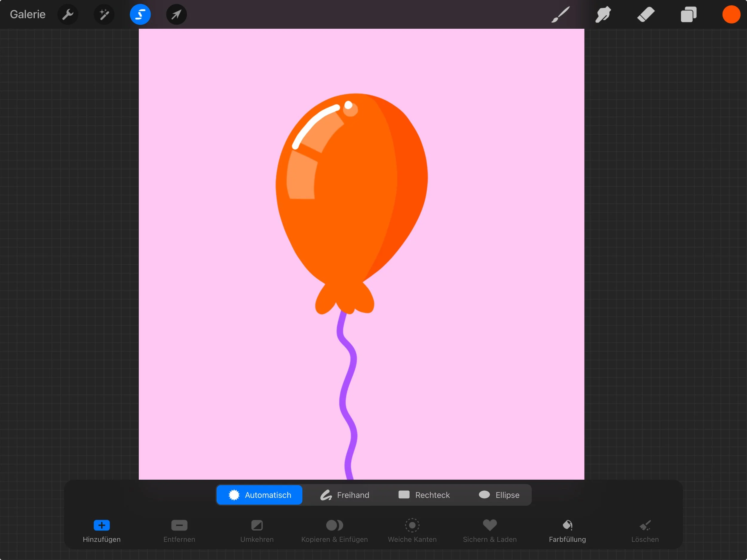Click Umkehren to invert selection

pyautogui.click(x=257, y=530)
